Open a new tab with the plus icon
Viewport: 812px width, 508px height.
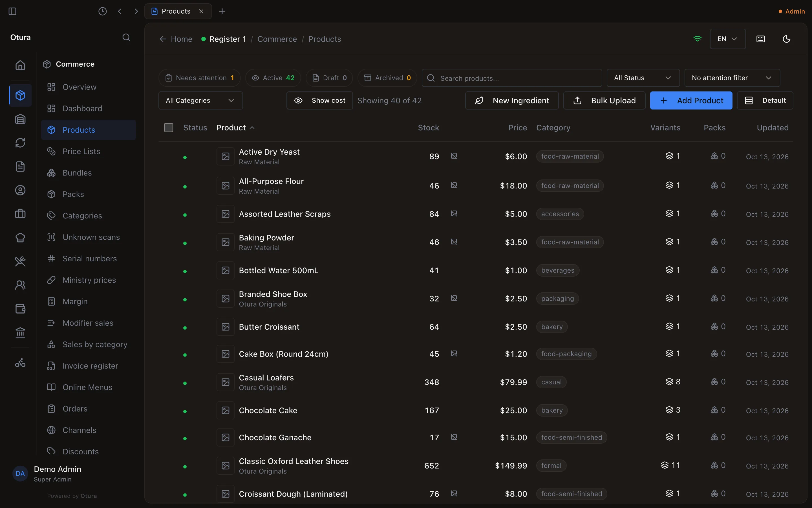coord(222,11)
